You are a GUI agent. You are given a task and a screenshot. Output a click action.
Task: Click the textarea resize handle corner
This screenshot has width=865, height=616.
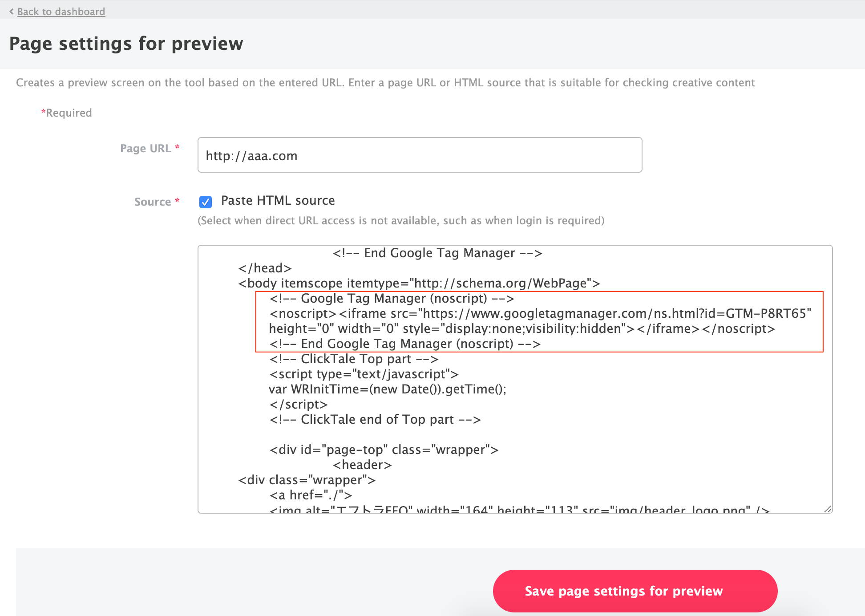(x=828, y=509)
